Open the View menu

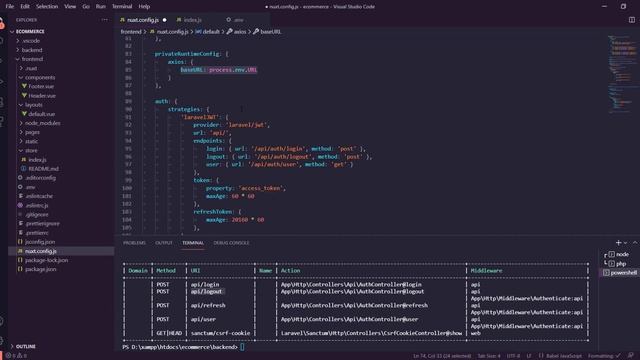[x=70, y=7]
